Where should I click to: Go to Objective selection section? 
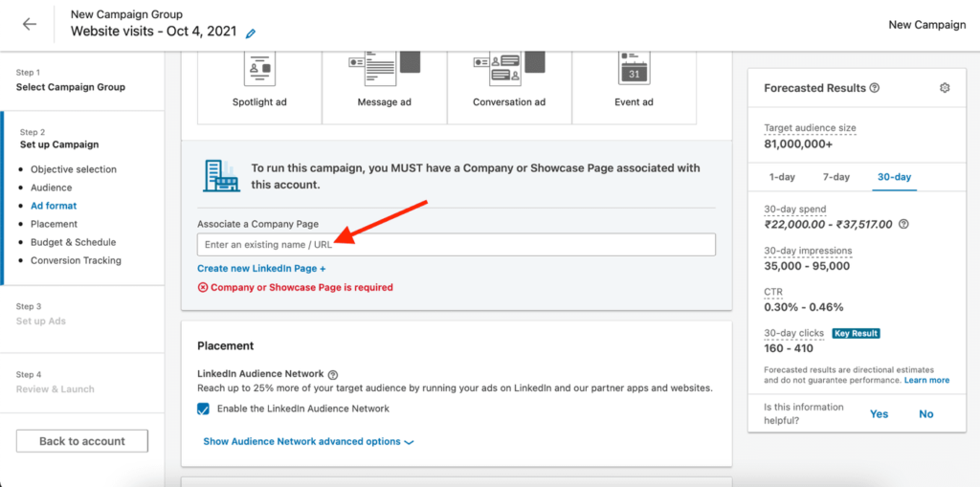[73, 169]
